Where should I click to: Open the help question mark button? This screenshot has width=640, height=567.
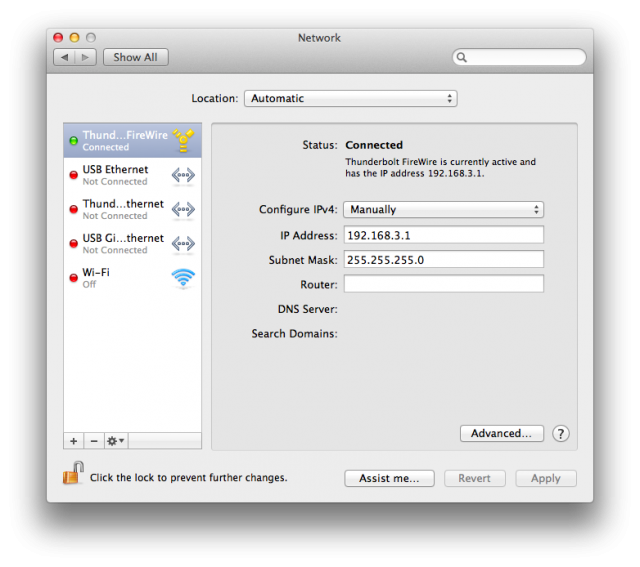561,434
